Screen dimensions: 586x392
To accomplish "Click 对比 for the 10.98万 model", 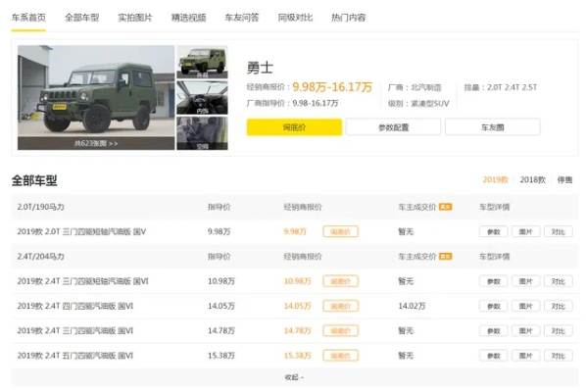I will (x=558, y=281).
